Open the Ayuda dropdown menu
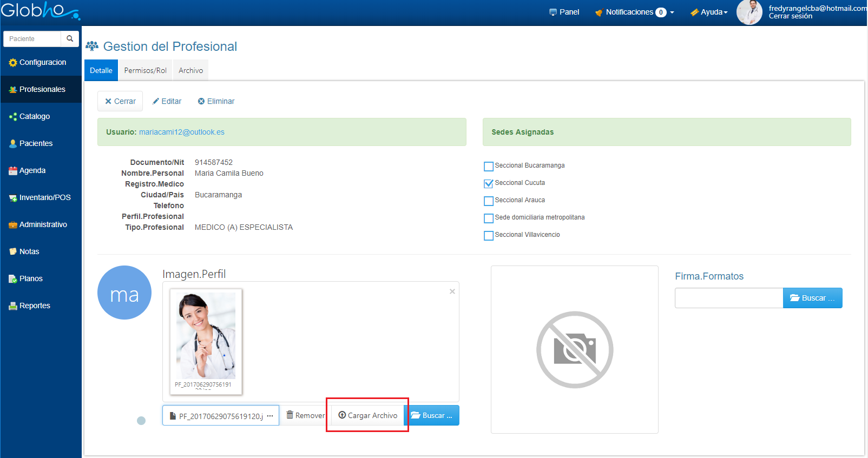 [709, 12]
